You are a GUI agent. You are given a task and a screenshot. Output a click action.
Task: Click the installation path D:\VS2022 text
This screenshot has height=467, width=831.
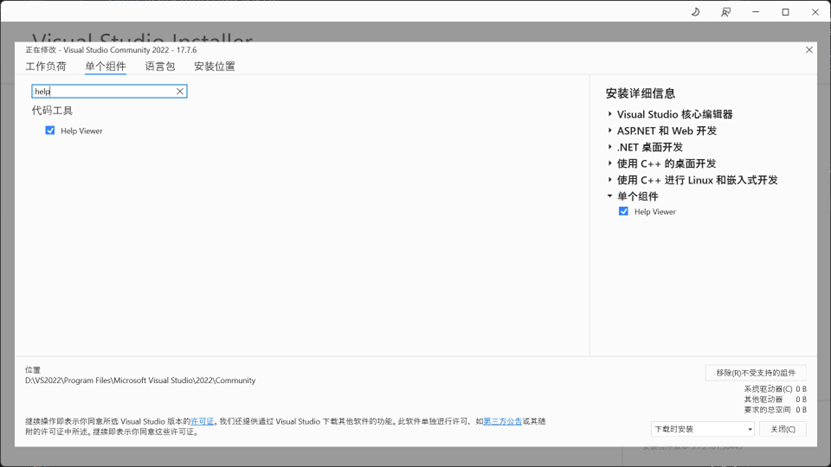pyautogui.click(x=140, y=380)
